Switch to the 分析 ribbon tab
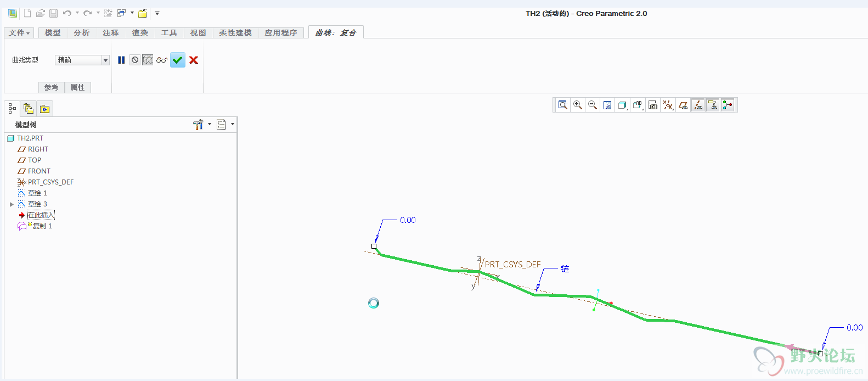The width and height of the screenshot is (868, 381). coord(82,33)
